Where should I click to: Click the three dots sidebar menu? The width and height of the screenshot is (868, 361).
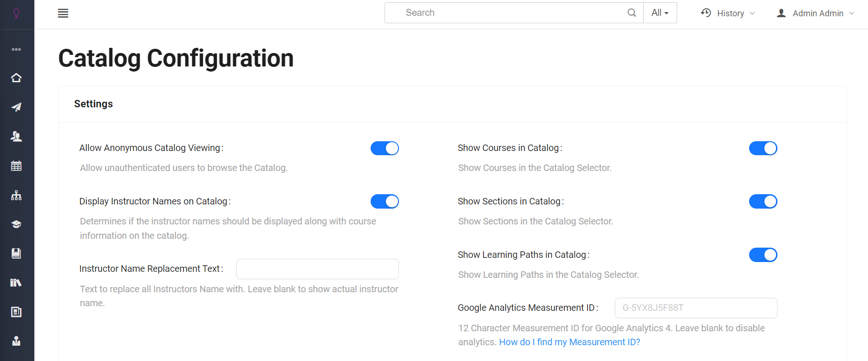coord(16,49)
